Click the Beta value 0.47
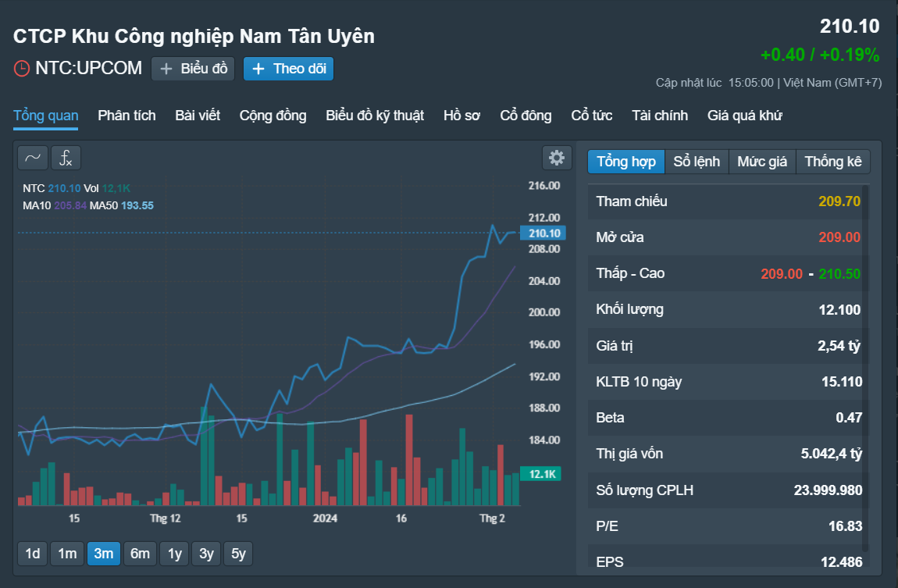Image resolution: width=898 pixels, height=588 pixels. point(849,418)
